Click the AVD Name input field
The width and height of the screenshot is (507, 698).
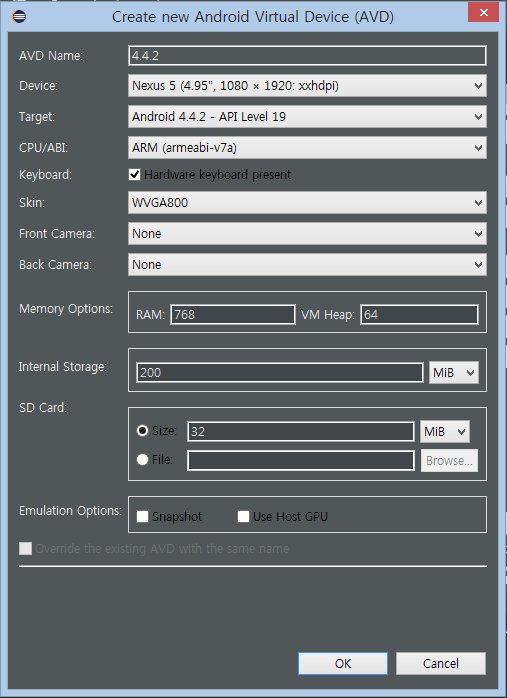pos(307,56)
